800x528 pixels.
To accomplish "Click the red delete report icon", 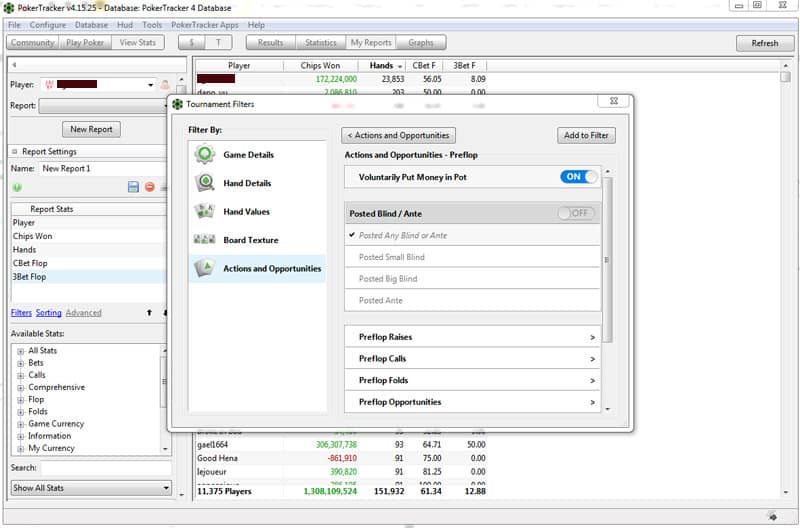I will [x=149, y=187].
